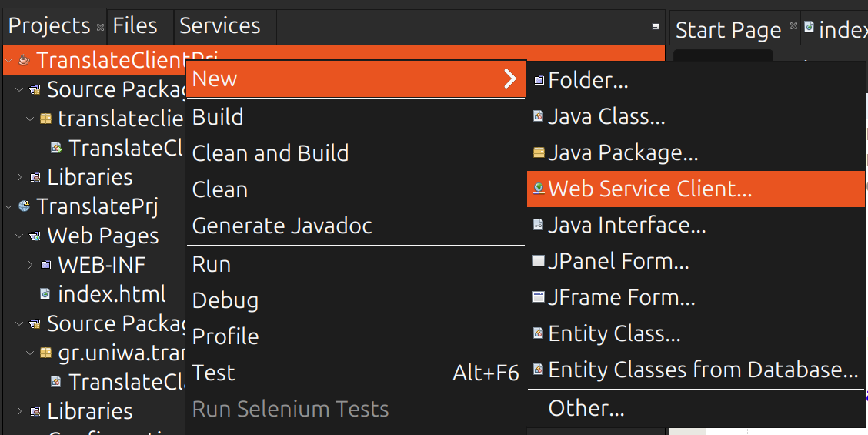Select Profile in the context menu
This screenshot has height=435, width=868.
[x=356, y=336]
